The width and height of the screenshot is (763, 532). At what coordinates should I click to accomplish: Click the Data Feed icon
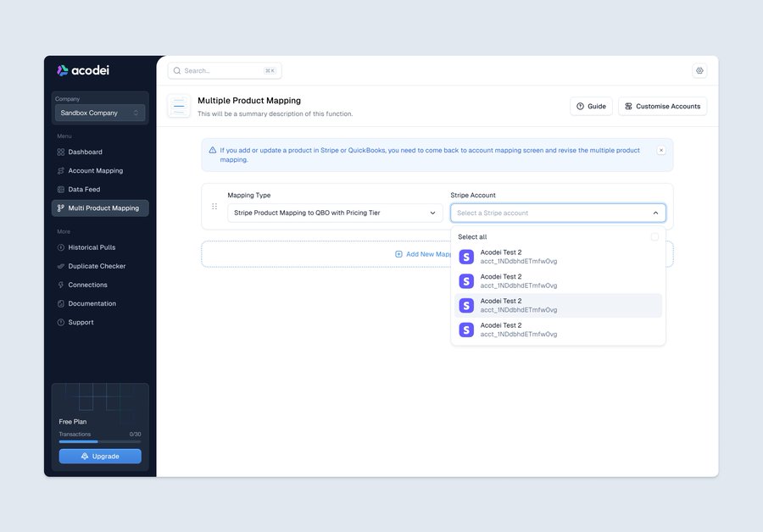[x=61, y=189]
